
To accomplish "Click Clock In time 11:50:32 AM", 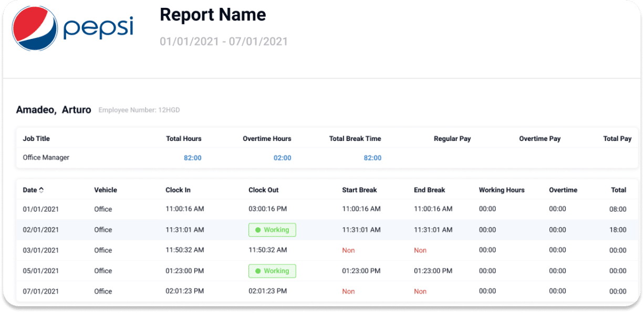I will 185,250.
